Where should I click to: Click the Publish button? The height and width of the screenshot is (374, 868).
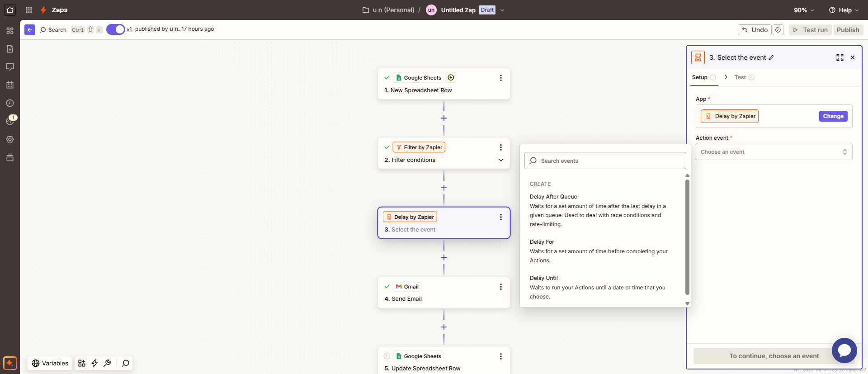point(848,30)
